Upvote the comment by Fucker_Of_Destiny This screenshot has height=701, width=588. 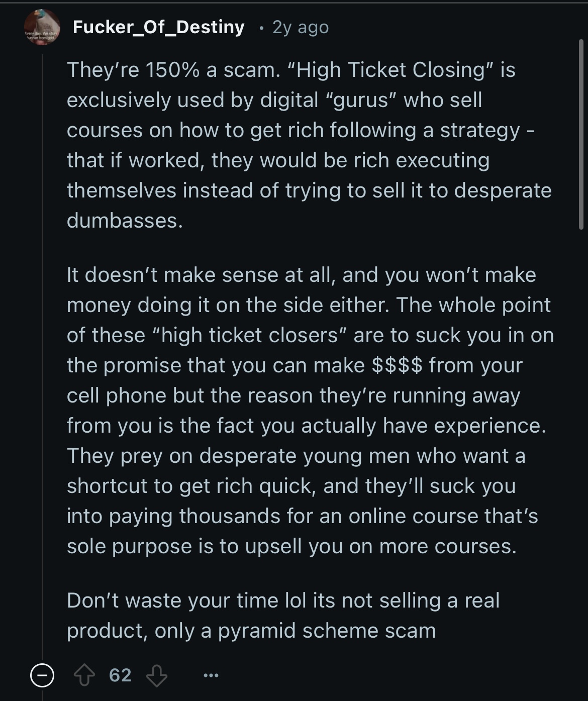[x=84, y=675]
